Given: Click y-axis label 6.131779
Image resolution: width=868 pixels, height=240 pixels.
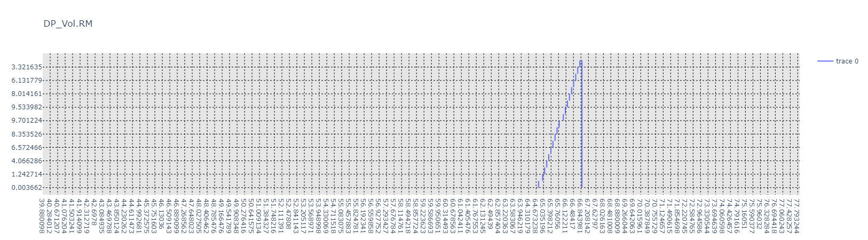Looking at the screenshot, I should tap(27, 80).
